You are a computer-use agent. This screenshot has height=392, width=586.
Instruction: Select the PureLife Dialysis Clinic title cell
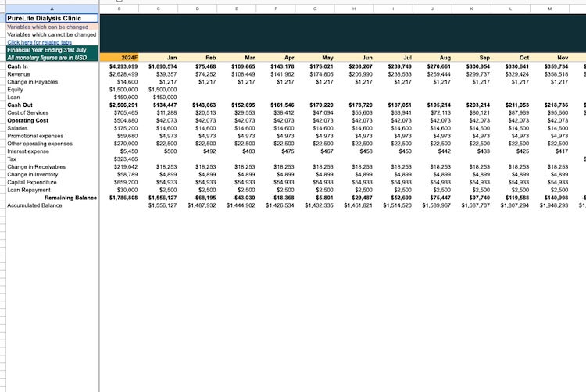52,18
